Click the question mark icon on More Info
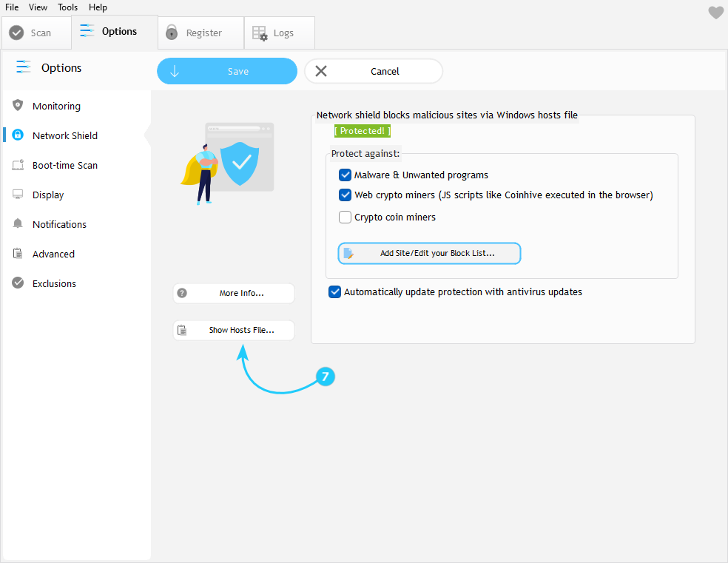The width and height of the screenshot is (728, 563). pos(183,293)
